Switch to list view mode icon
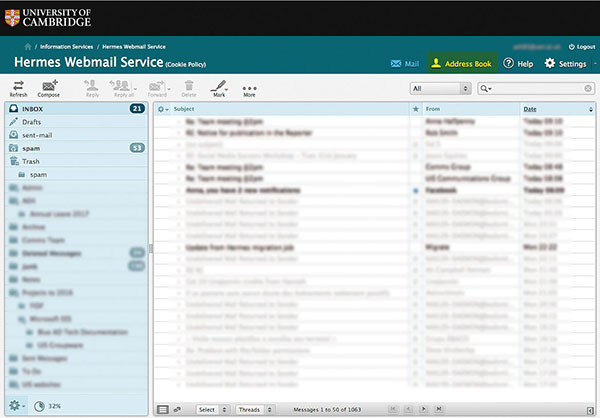The width and height of the screenshot is (600, 418). (x=163, y=410)
